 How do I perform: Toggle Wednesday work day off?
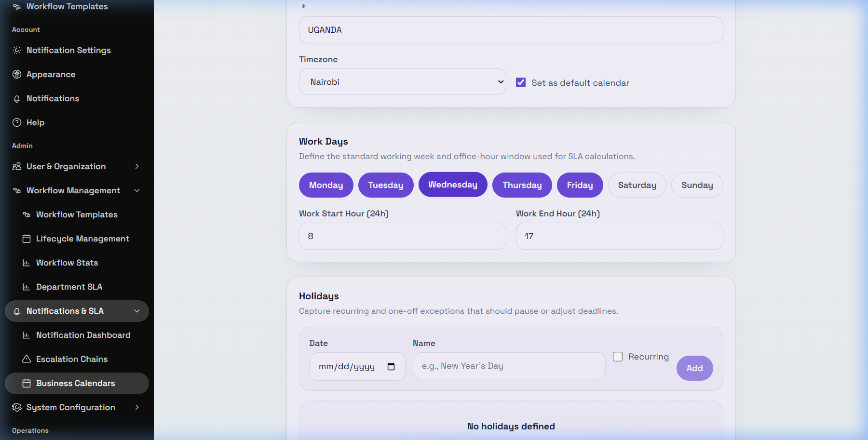[453, 185]
